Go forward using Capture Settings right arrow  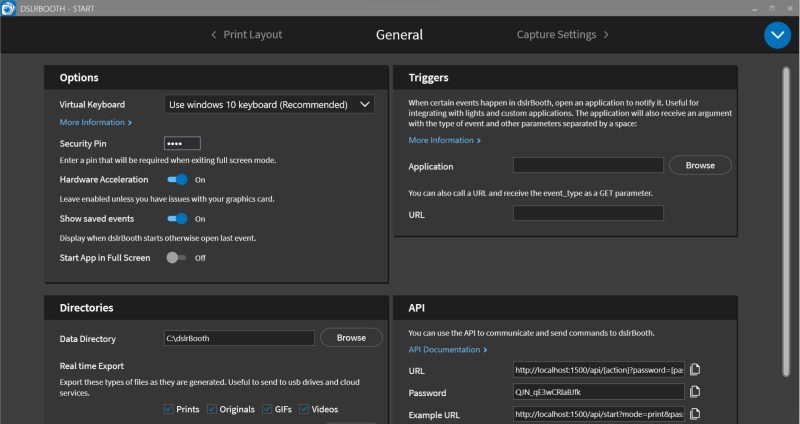(606, 35)
